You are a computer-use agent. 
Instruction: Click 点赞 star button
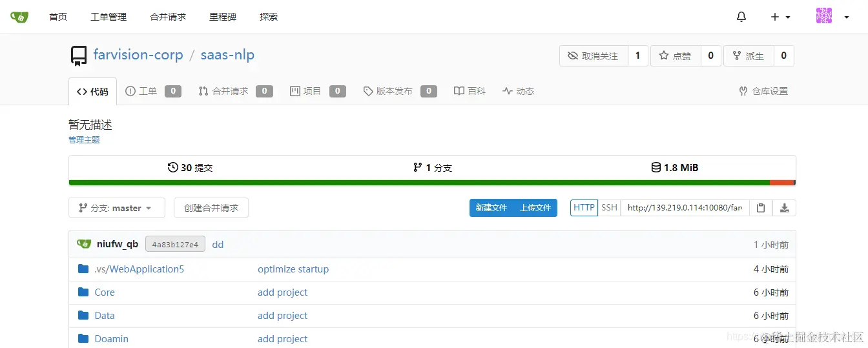[x=676, y=56]
